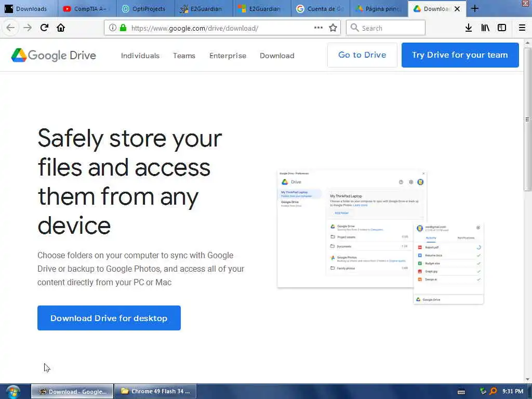532x399 pixels.
Task: Open the hamburger application menu
Action: 522,28
